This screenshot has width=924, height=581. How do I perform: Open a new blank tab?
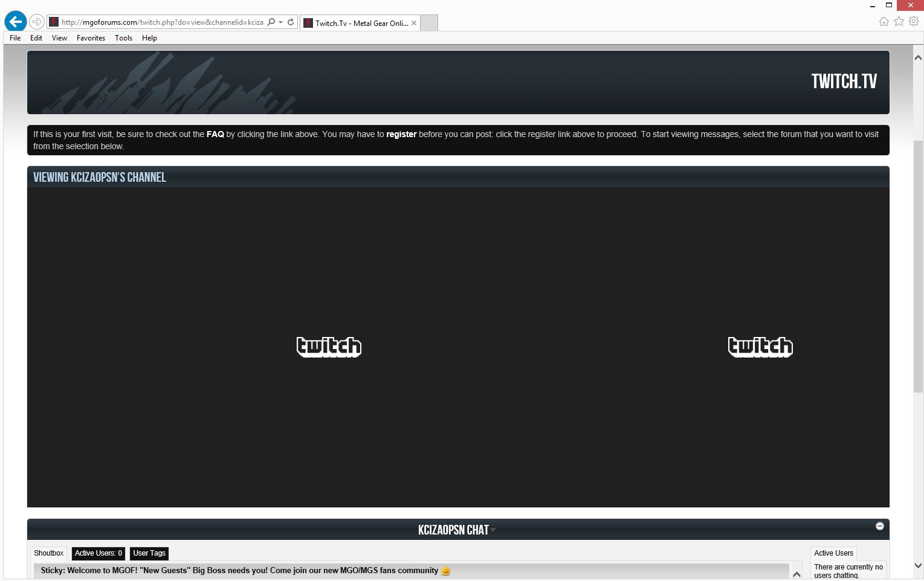428,23
